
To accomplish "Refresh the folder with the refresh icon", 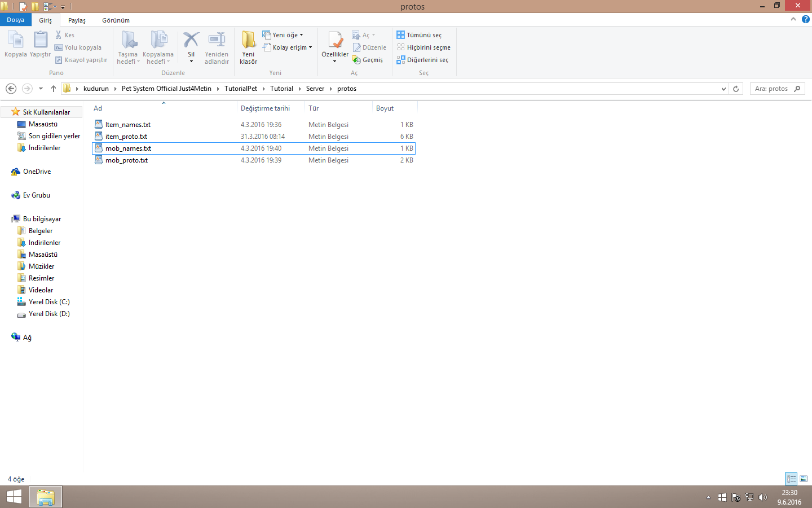I will click(x=736, y=89).
